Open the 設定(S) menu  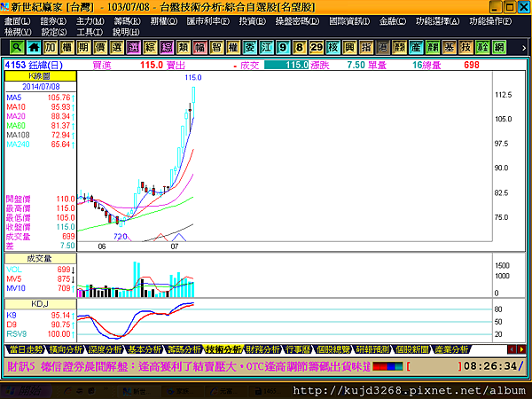pyautogui.click(x=54, y=32)
